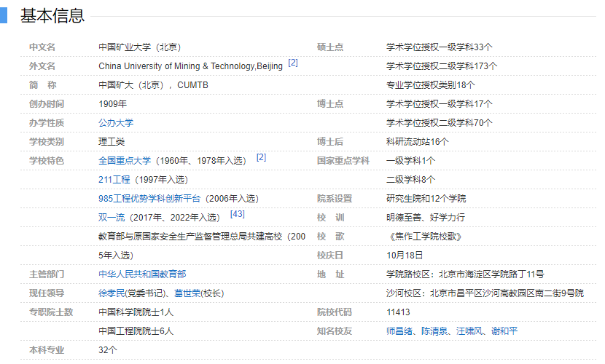Click the 全国重点大学 link

pyautogui.click(x=125, y=160)
